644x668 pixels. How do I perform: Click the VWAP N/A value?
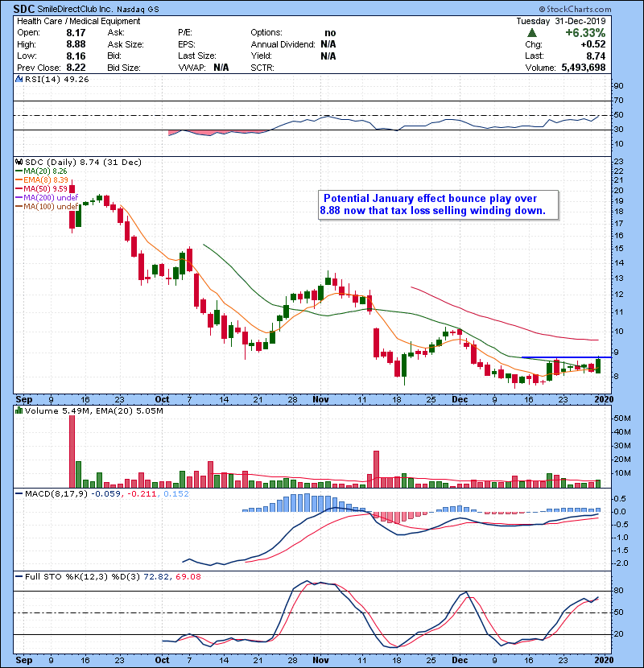pyautogui.click(x=221, y=68)
